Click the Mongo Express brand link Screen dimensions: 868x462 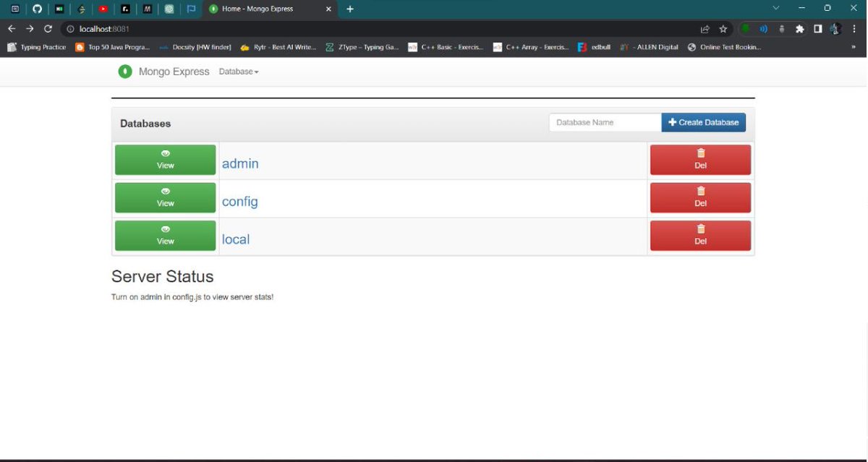tap(174, 72)
